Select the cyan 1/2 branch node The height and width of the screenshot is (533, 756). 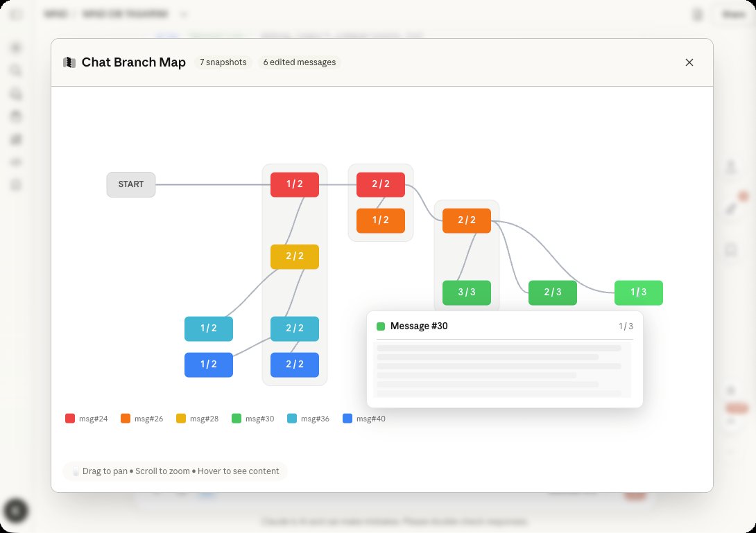click(209, 329)
